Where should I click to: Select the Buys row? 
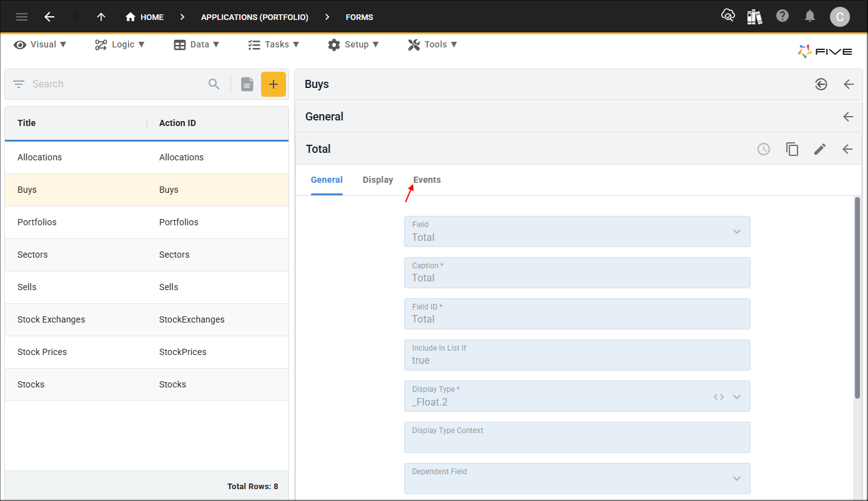pyautogui.click(x=147, y=190)
